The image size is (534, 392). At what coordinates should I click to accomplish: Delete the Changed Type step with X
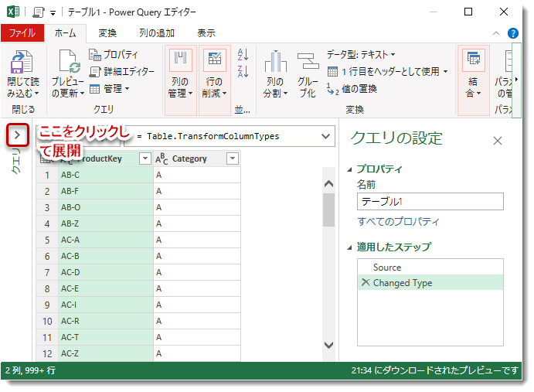coord(366,282)
